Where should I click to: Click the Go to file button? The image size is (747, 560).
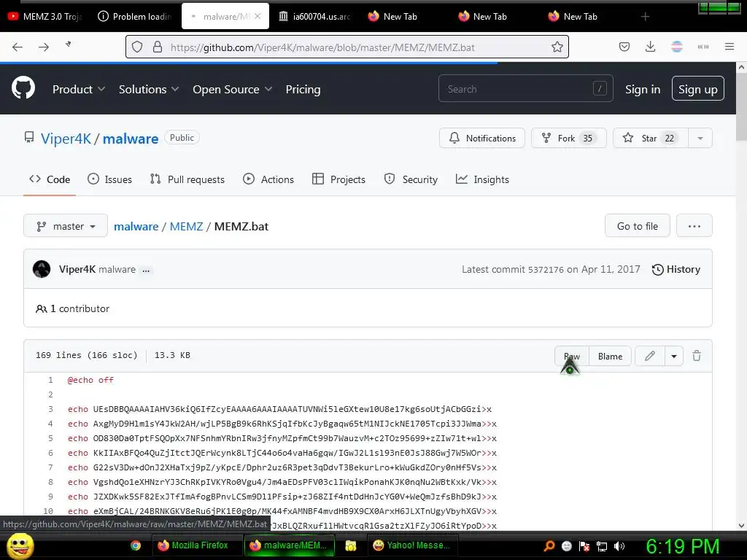point(638,226)
